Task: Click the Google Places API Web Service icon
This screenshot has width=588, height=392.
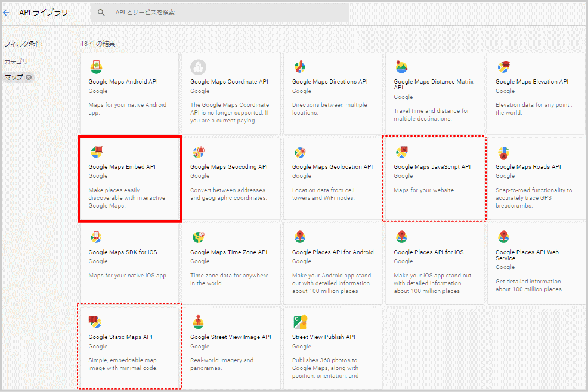Action: point(503,237)
